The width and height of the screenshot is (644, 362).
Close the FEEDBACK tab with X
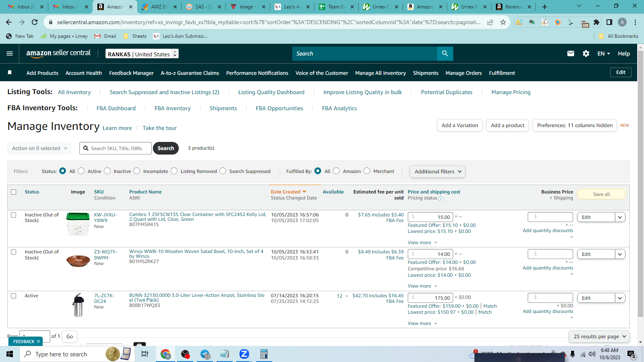[38, 341]
